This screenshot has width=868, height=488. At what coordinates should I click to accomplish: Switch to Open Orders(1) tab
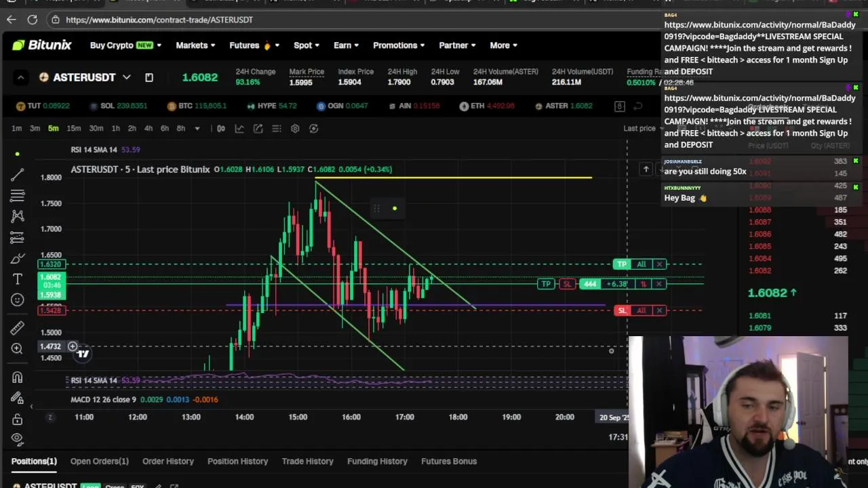pos(99,461)
